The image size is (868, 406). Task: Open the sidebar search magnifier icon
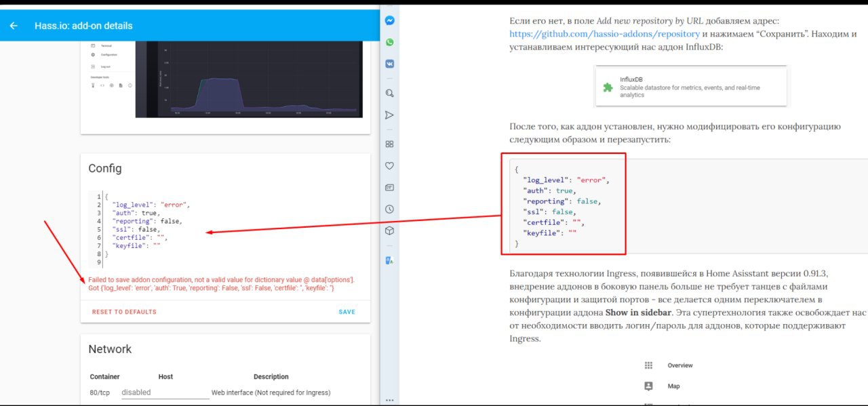click(389, 93)
